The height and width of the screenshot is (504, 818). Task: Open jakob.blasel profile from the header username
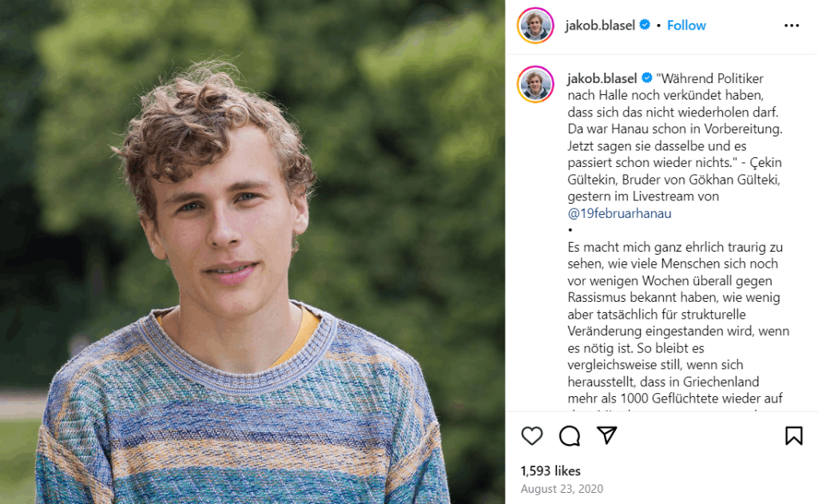601,26
